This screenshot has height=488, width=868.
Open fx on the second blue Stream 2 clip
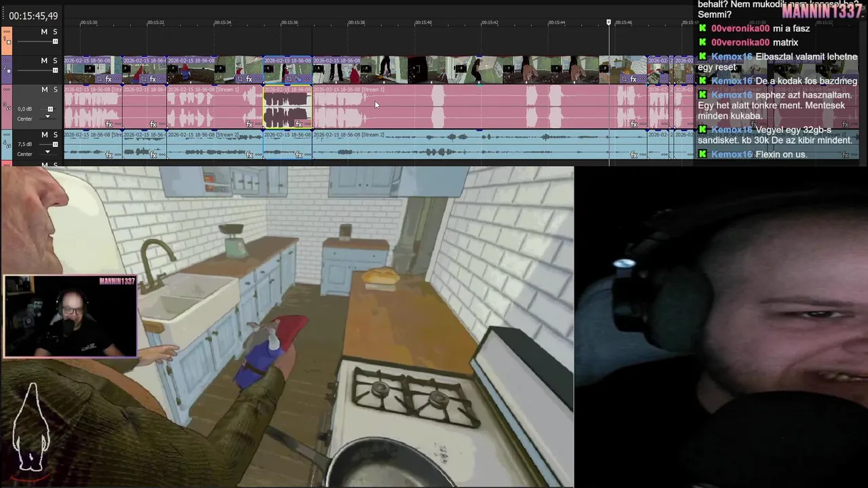click(x=153, y=155)
